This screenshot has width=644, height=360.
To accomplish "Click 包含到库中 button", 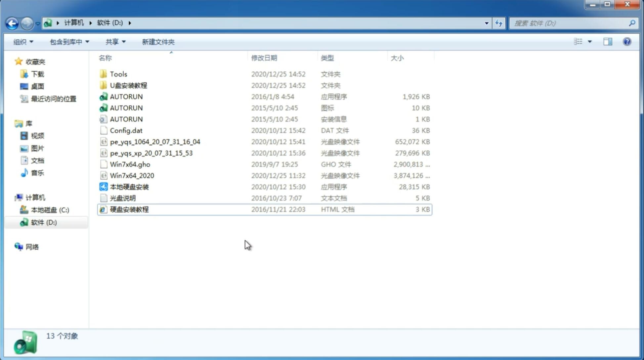I will (x=68, y=42).
